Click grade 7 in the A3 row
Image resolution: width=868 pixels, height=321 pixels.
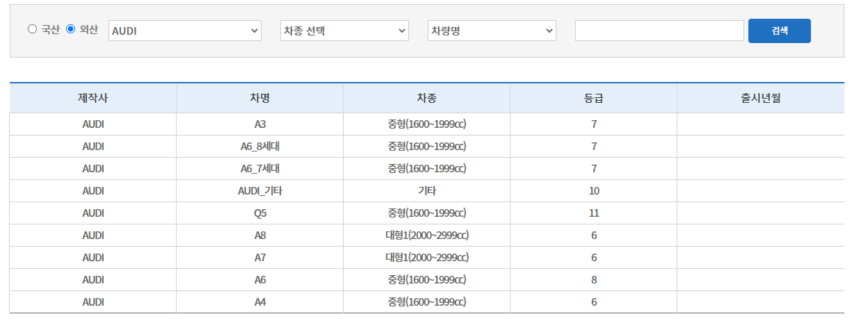593,124
